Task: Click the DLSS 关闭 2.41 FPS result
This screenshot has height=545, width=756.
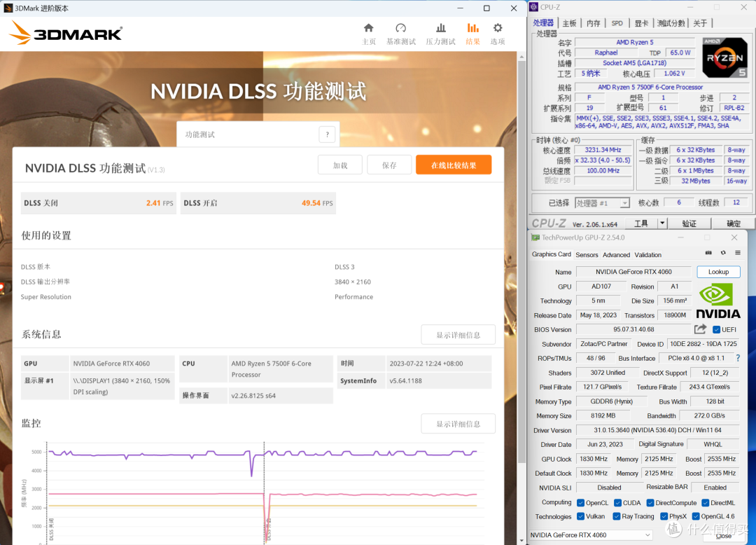Action: 99,203
